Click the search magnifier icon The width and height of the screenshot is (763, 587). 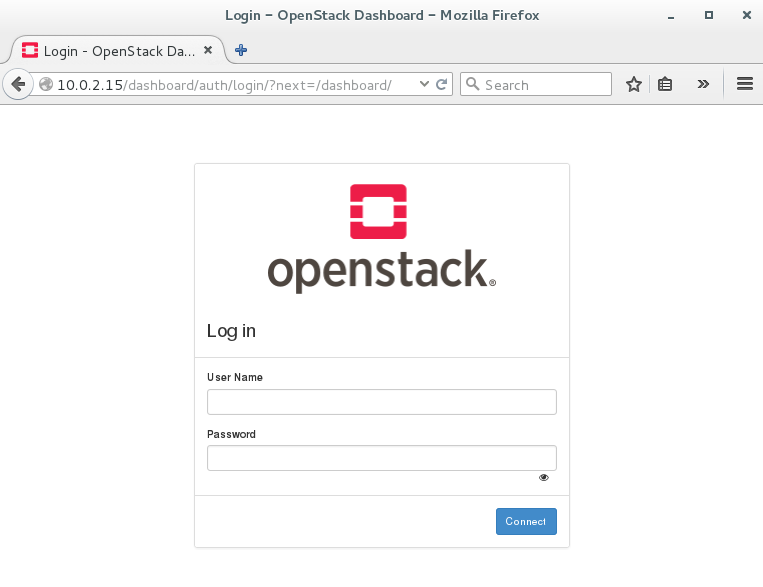coord(472,84)
